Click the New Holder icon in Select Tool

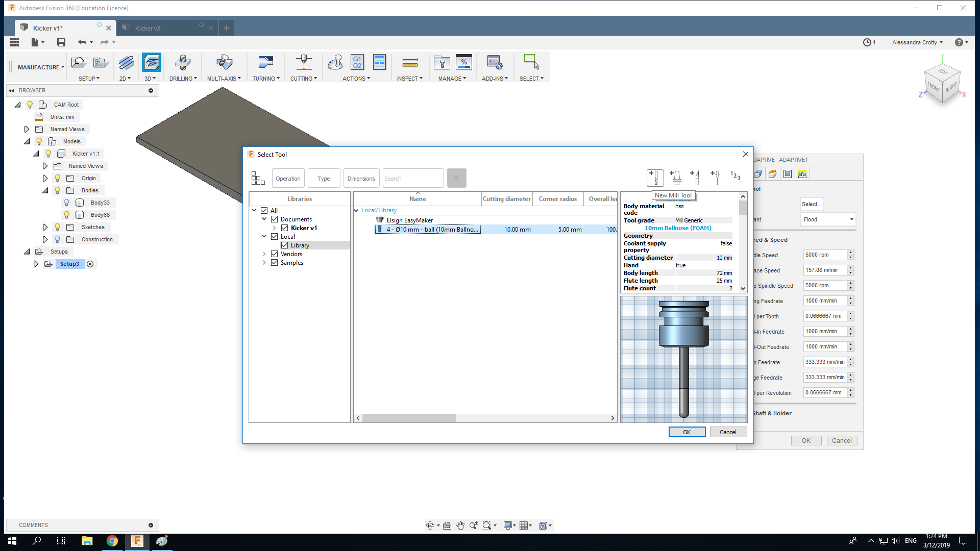[x=676, y=178]
